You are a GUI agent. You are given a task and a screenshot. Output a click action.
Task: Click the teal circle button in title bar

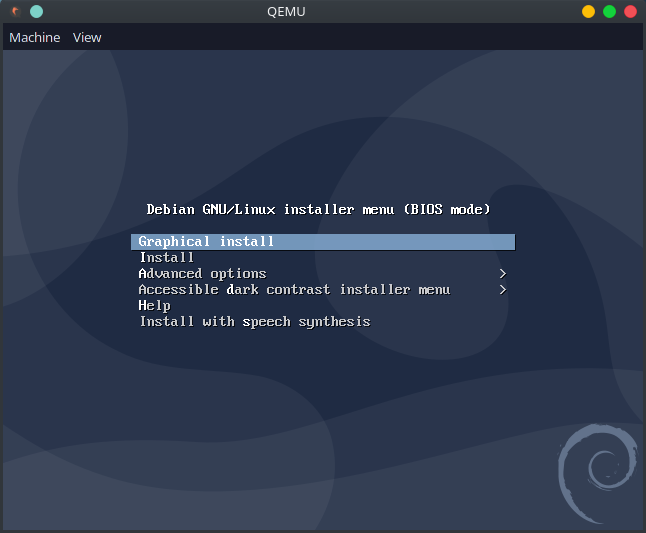pos(36,12)
